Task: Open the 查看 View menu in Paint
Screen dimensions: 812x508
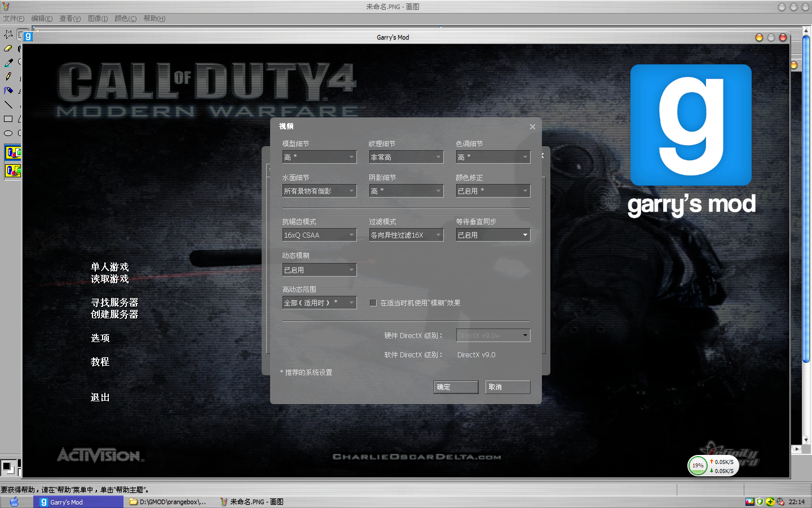Action: click(x=70, y=19)
